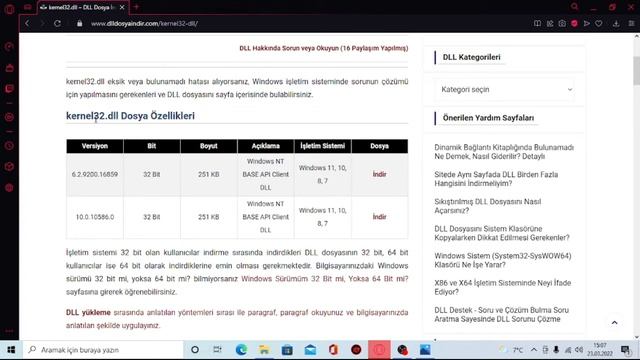Open Microsoft Edge from the taskbar
Viewport: 640px width, 360px height.
pyautogui.click(x=241, y=350)
